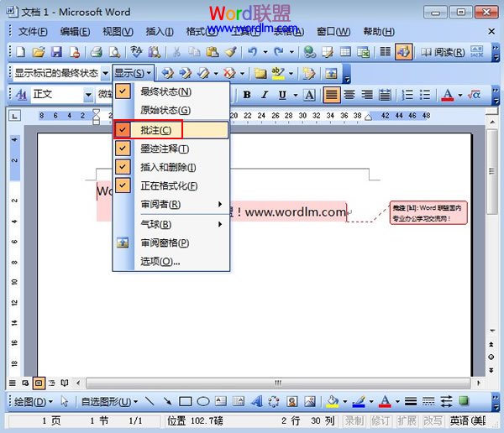Toggle track changes icon
The width and height of the screenshot is (504, 433).
(308, 73)
